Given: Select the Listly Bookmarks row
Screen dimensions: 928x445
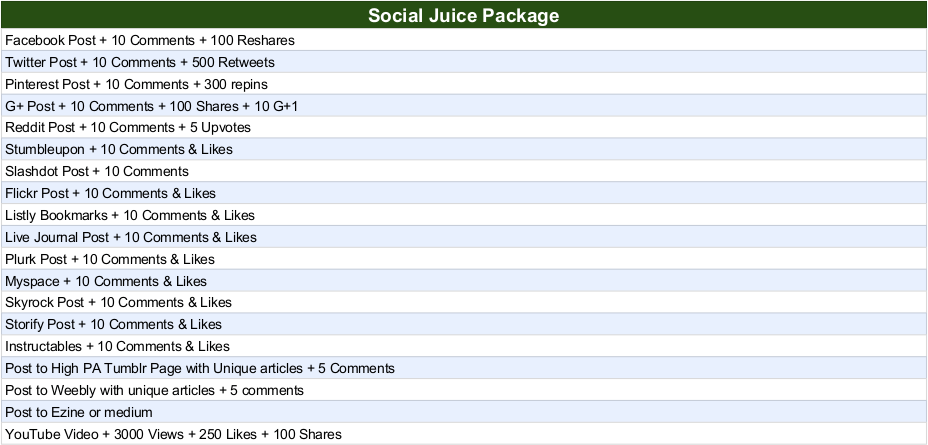Looking at the screenshot, I should (x=130, y=215).
